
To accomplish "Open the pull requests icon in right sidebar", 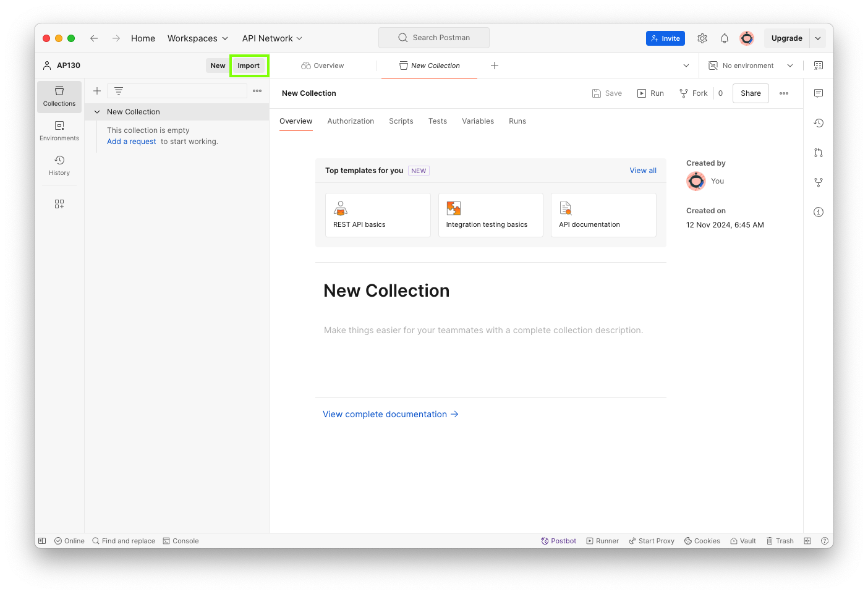I will 819,153.
